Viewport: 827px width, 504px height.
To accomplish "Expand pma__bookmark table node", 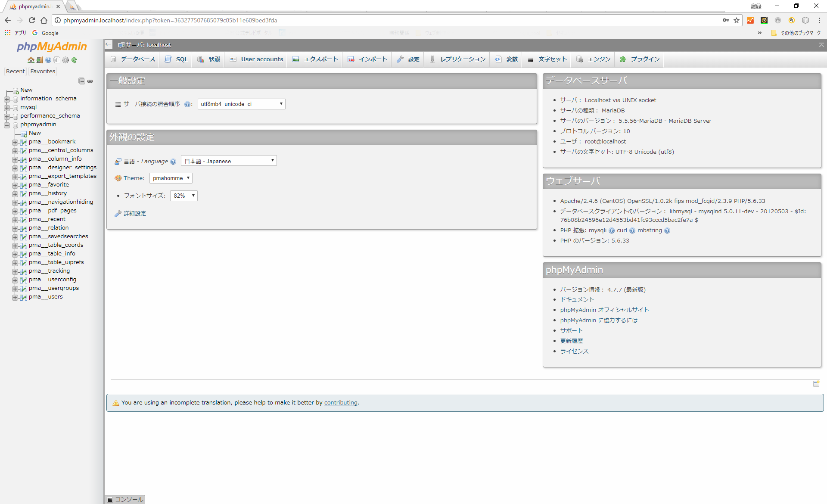I will point(15,142).
